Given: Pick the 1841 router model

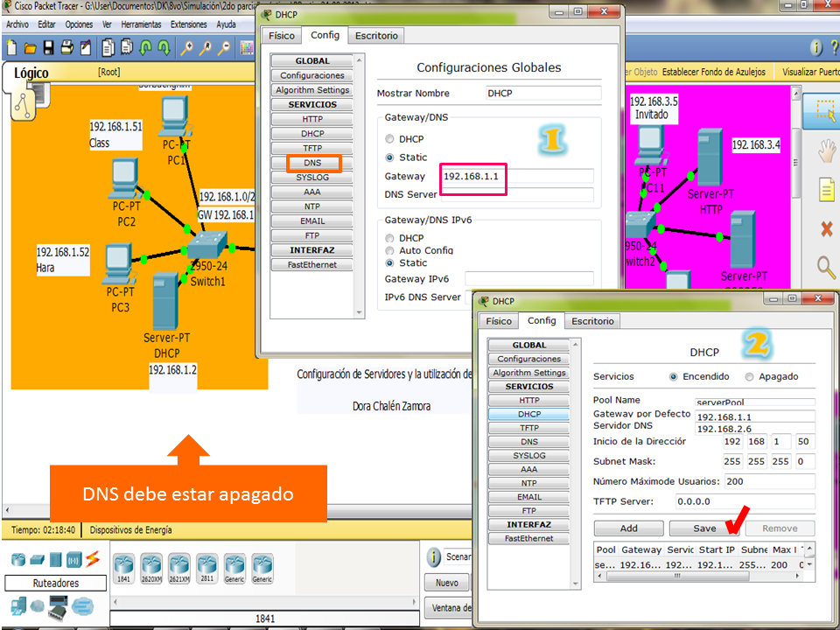Looking at the screenshot, I should (x=123, y=569).
